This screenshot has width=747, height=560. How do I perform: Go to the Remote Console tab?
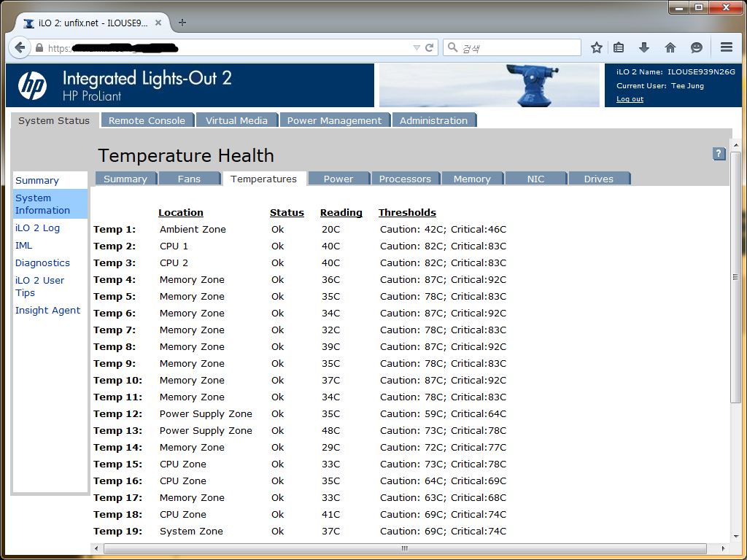pyautogui.click(x=147, y=120)
